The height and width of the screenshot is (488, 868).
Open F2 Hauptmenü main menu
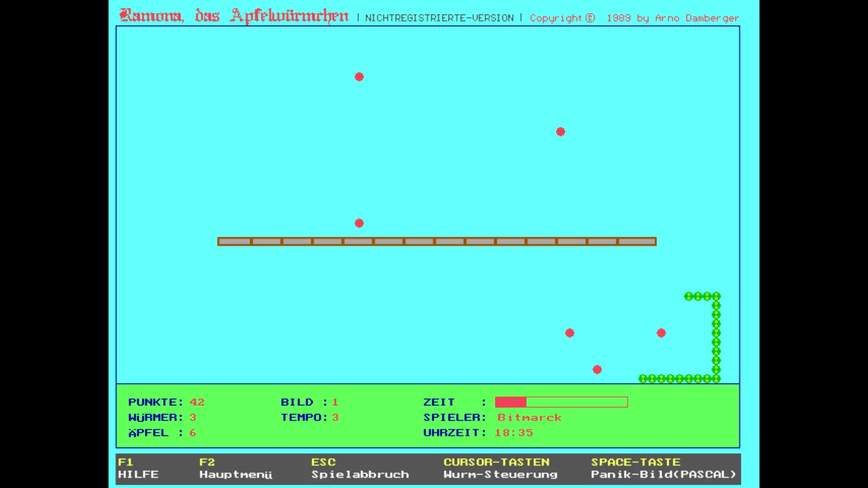pos(235,468)
